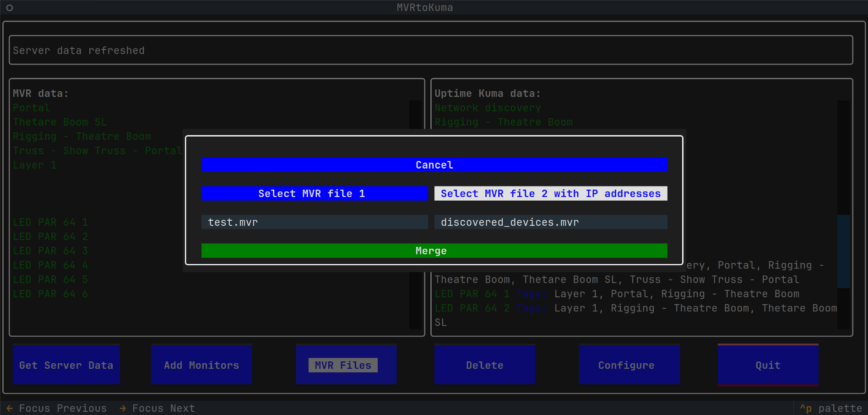Click Get Server Data button

point(66,365)
